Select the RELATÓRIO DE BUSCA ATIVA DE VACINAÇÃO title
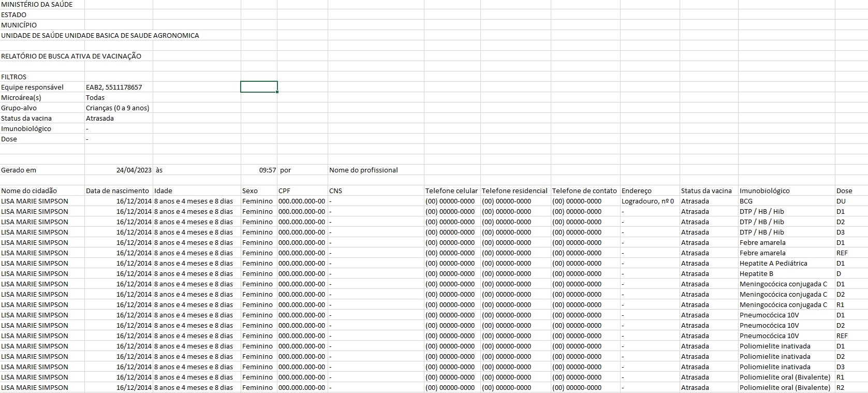 (71, 56)
